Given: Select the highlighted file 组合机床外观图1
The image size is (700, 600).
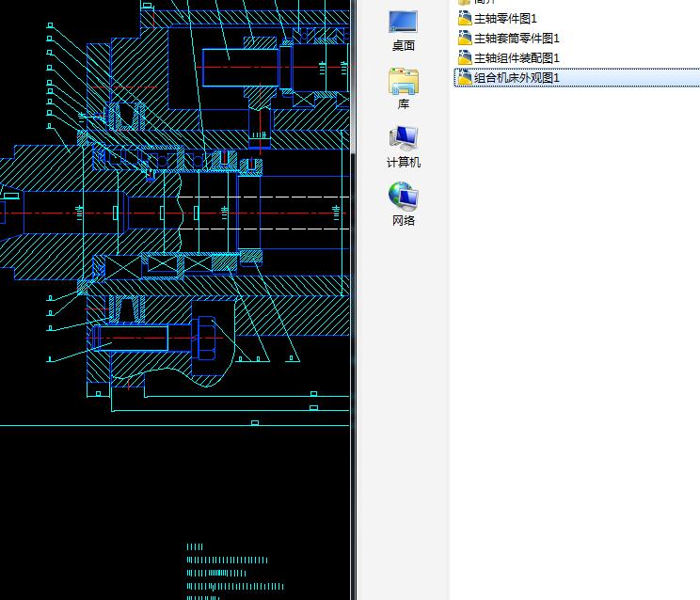Looking at the screenshot, I should [577, 78].
